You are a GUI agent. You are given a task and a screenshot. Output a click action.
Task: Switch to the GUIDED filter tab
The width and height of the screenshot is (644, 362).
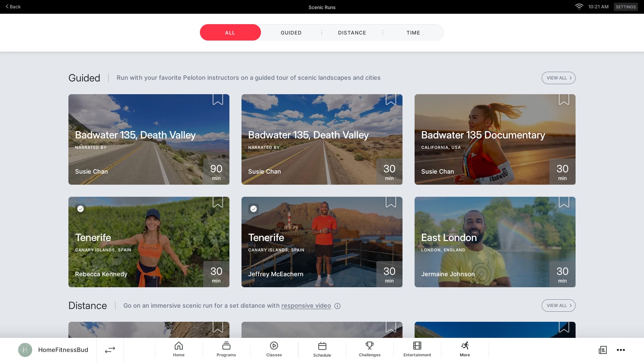click(291, 33)
